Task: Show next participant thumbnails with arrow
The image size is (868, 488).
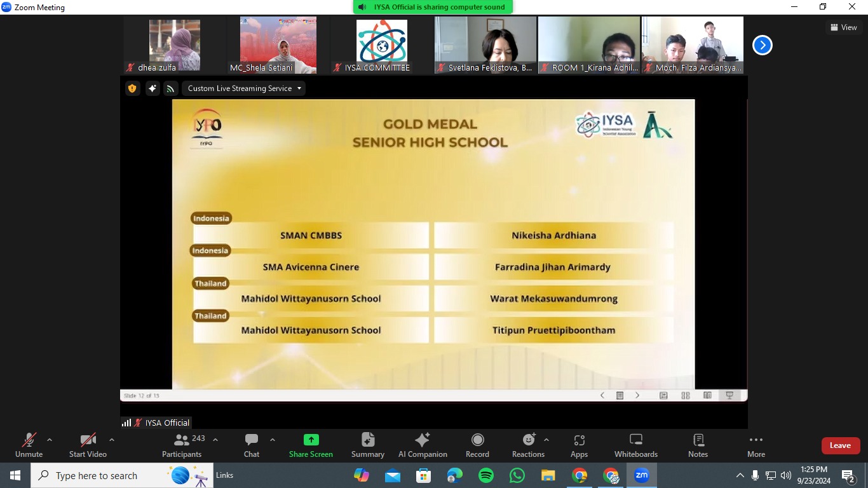Action: (762, 45)
